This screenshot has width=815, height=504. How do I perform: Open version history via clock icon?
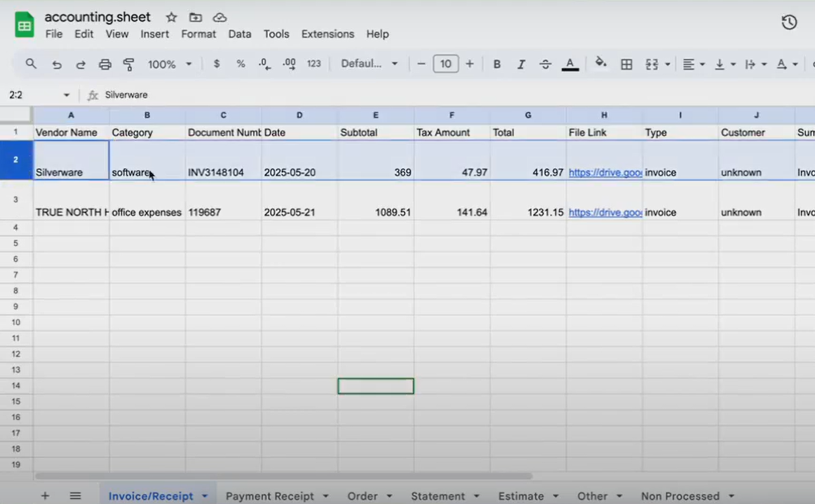tap(788, 22)
